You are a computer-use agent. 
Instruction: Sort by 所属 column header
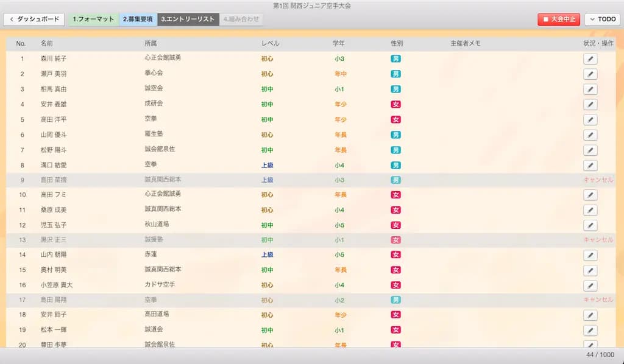(x=151, y=43)
